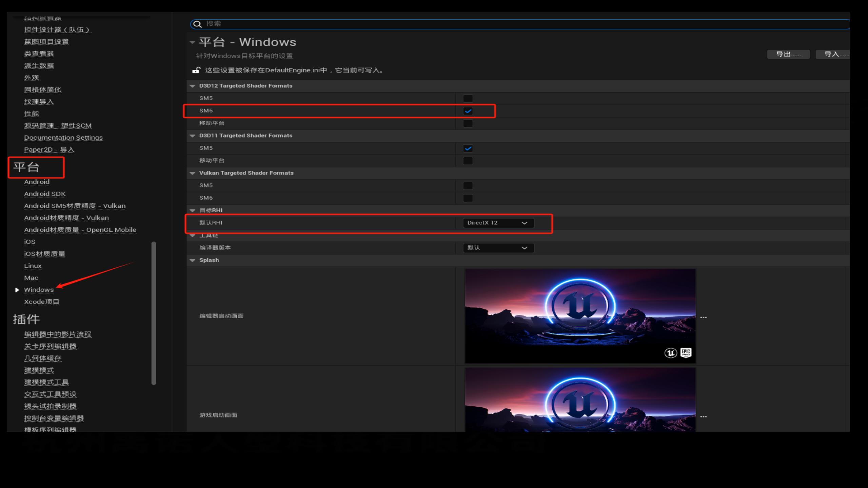Viewport: 868px width, 488px height.
Task: Click the search magnifier icon
Action: tap(197, 24)
